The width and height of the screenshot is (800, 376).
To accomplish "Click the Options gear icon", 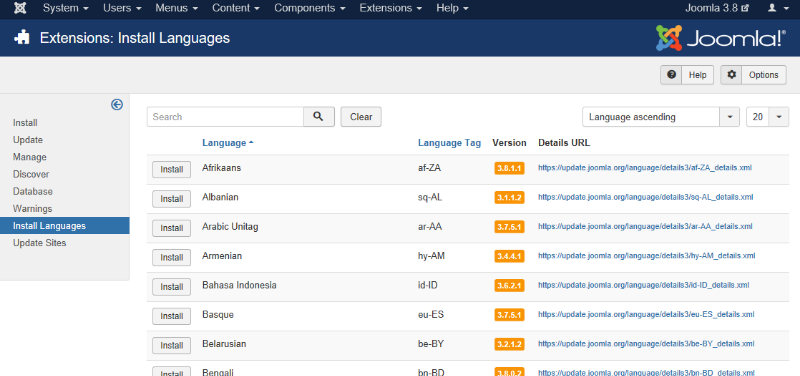I will pos(732,75).
